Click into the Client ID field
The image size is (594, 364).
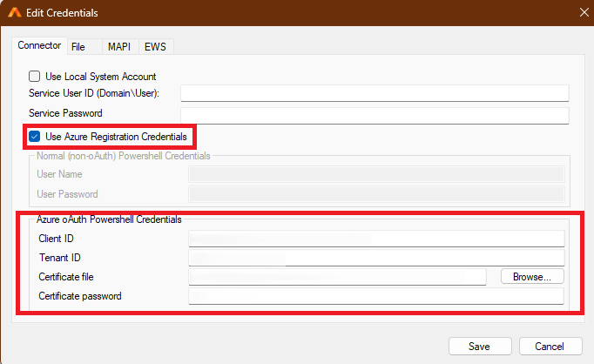coord(376,239)
